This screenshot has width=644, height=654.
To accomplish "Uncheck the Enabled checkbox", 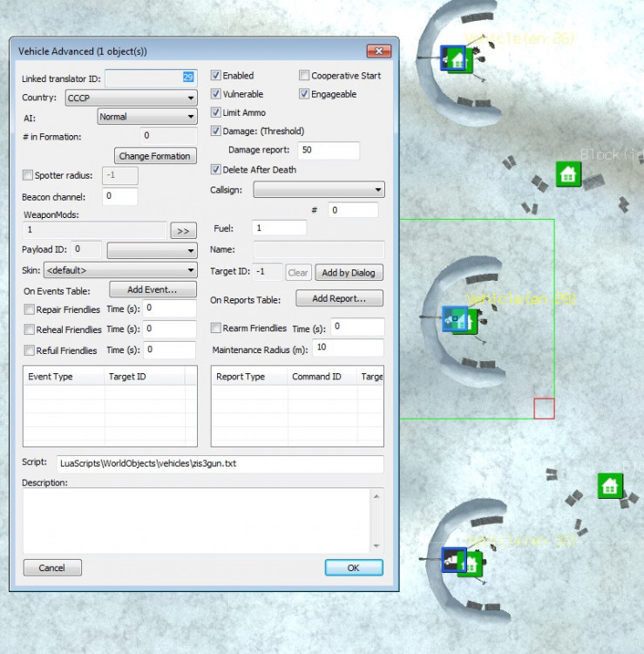I will pyautogui.click(x=216, y=76).
